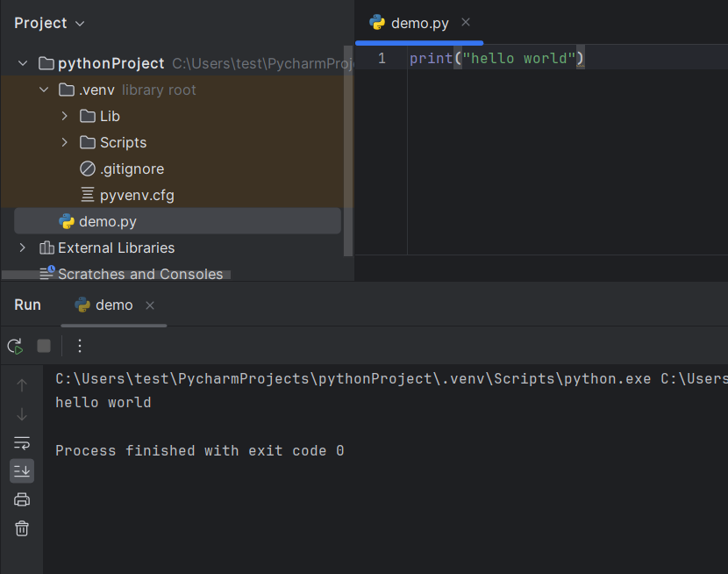The image size is (728, 574).
Task: Toggle soft-wrap in the Run console
Action: pos(22,442)
